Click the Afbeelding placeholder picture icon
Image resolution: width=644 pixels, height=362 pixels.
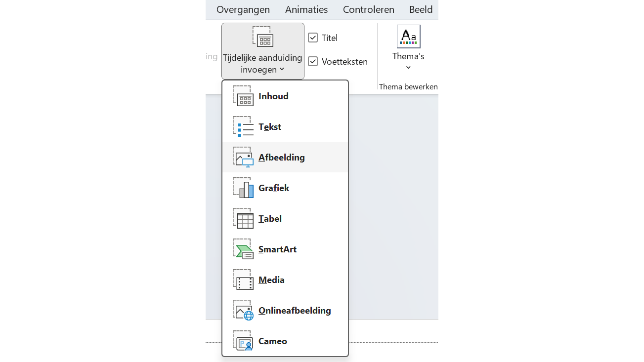[243, 158]
